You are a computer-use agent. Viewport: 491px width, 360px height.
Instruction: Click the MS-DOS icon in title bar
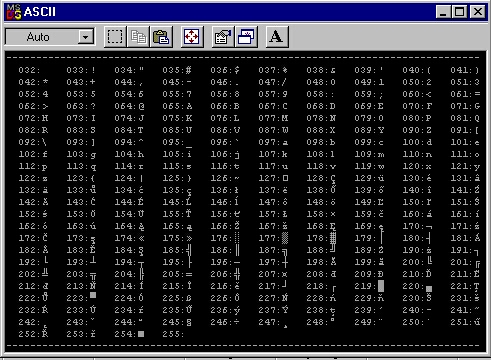14,12
